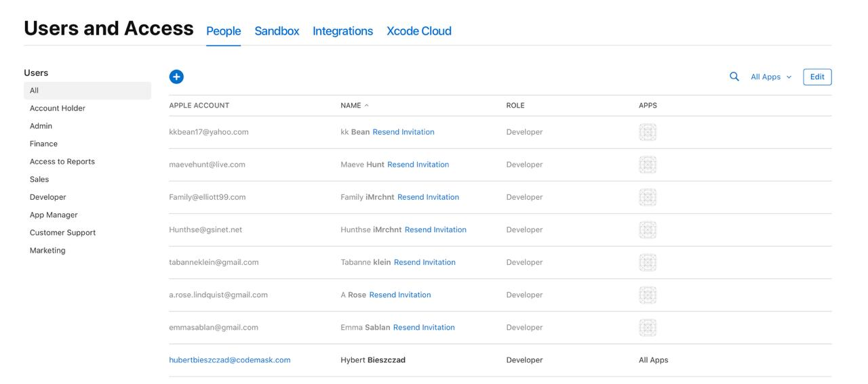Click emmasablan@gmail.com account cell

(x=214, y=327)
